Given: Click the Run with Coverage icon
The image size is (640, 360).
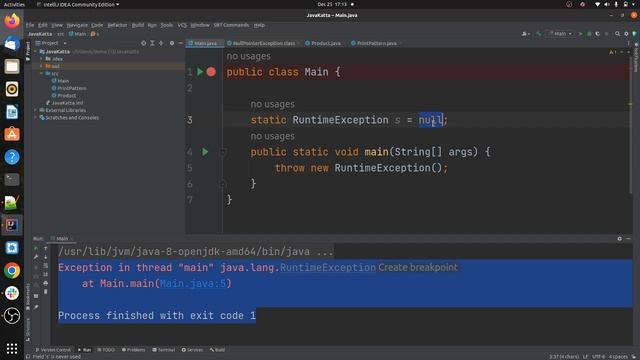Looking at the screenshot, I should (x=598, y=34).
